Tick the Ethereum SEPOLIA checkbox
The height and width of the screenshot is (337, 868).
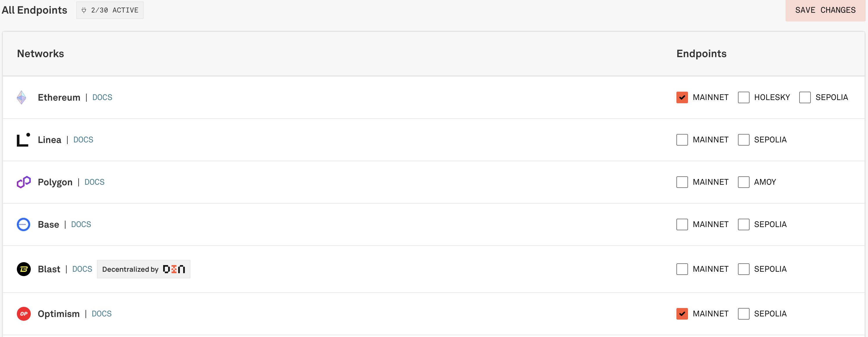805,98
